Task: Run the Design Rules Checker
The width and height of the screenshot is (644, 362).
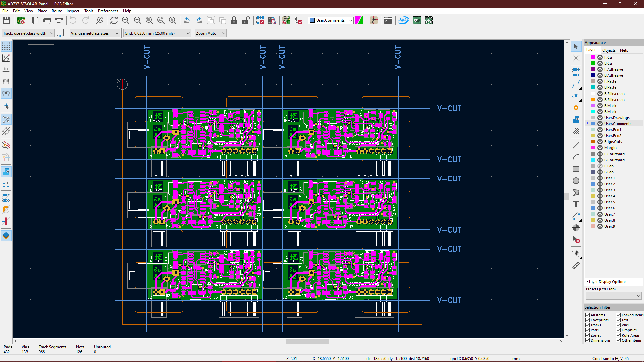Action: [x=298, y=20]
